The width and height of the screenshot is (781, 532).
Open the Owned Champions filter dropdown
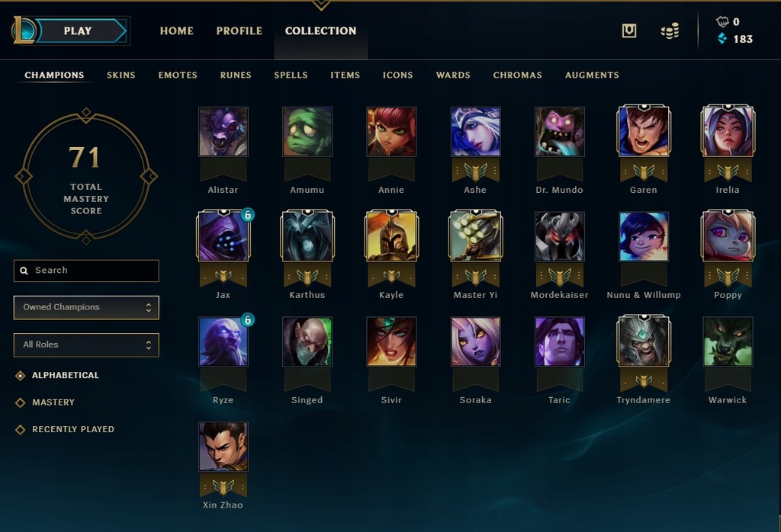(86, 307)
